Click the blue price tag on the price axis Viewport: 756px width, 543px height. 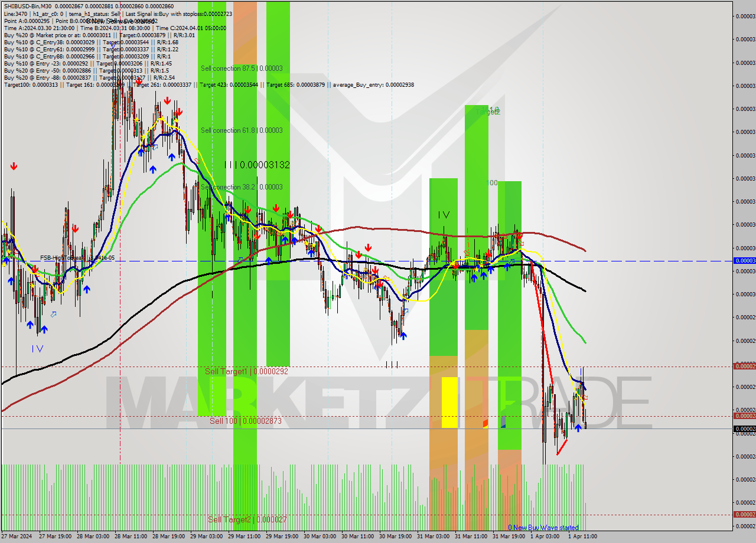pos(744,260)
